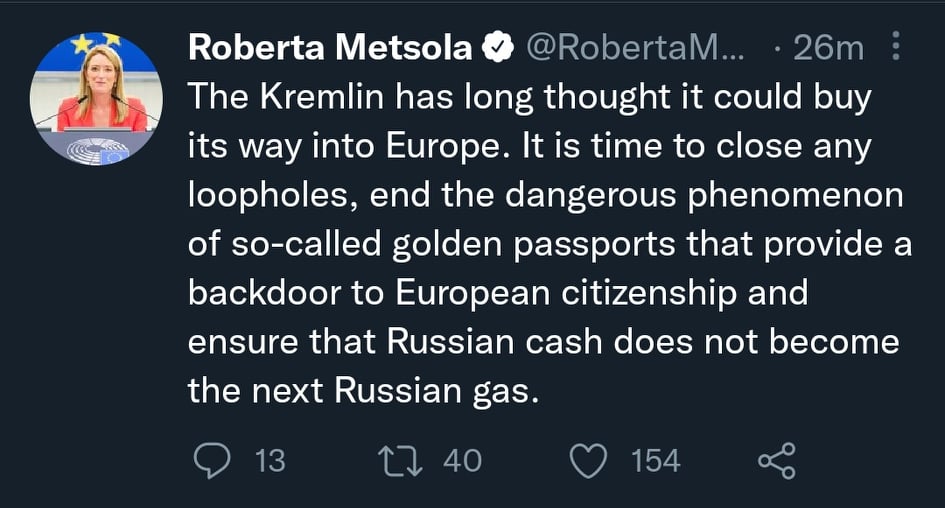Viewport: 945px width, 508px height.
Task: Click the 40 retweets count
Action: click(x=461, y=460)
